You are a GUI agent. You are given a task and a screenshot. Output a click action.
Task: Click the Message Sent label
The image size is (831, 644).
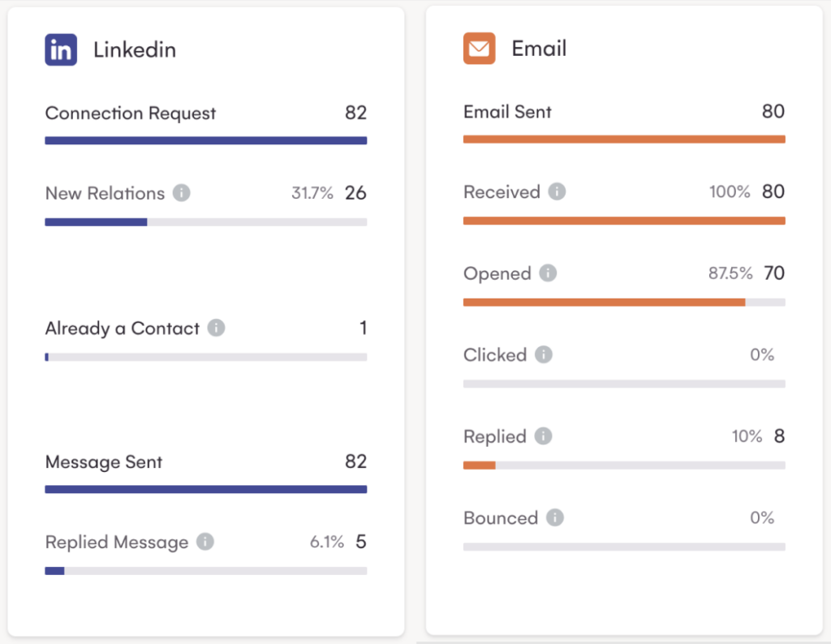(x=104, y=462)
